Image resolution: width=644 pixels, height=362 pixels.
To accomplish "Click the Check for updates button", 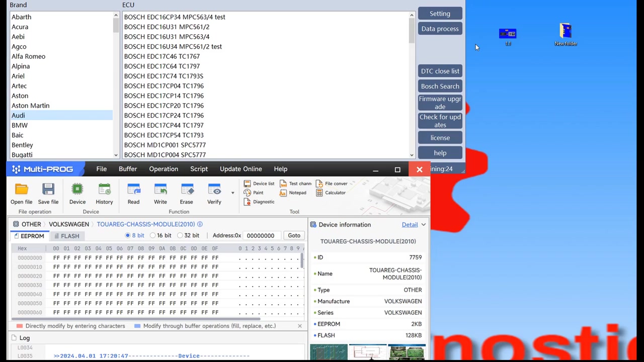I will coord(440,121).
